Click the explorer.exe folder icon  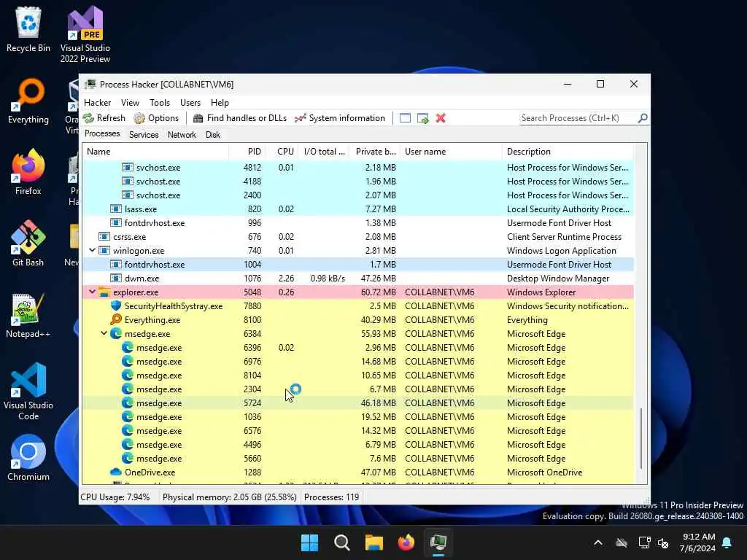(104, 292)
